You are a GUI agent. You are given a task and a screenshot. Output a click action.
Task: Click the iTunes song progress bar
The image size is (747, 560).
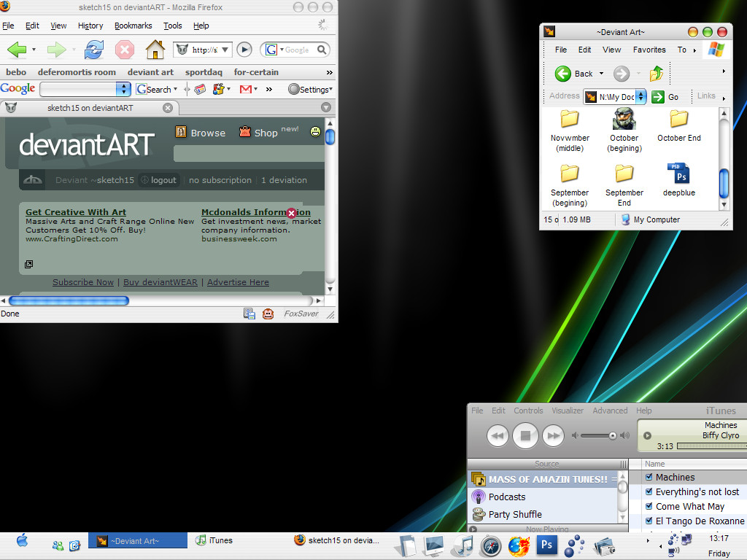point(712,446)
